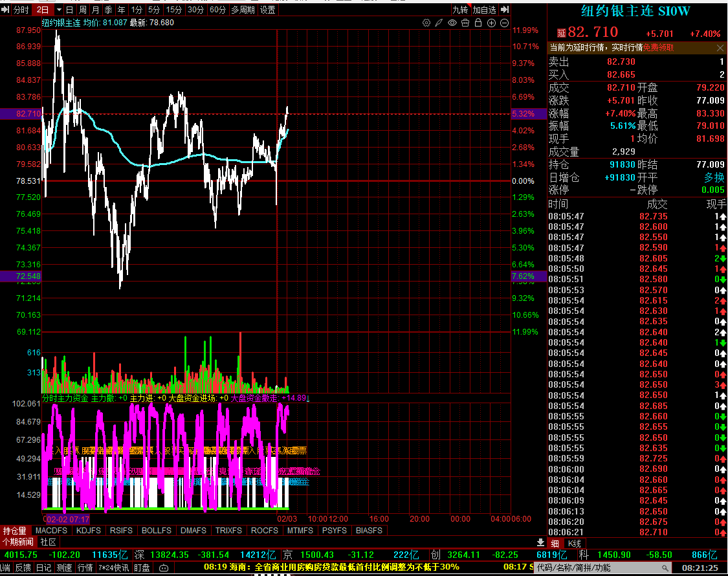Toggle the lock icon above chart
The width and height of the screenshot is (728, 576).
(x=478, y=23)
